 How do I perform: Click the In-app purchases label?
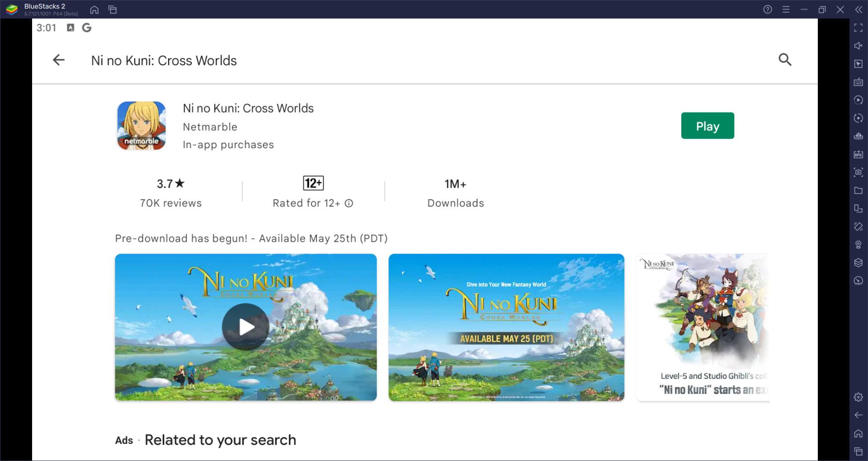228,145
